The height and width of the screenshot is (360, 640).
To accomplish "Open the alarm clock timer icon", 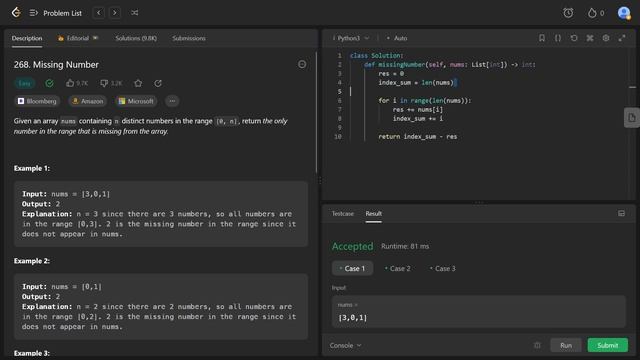I will [568, 13].
